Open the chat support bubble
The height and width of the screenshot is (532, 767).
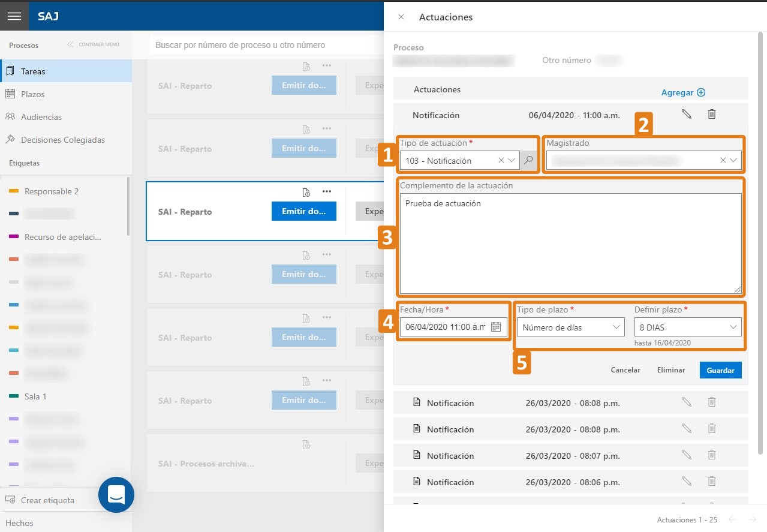(116, 495)
